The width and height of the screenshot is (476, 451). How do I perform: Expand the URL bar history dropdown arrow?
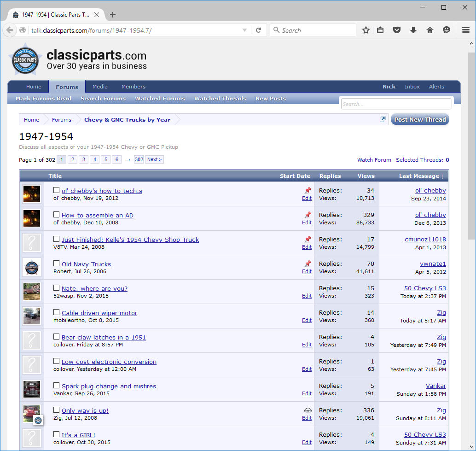tap(244, 30)
